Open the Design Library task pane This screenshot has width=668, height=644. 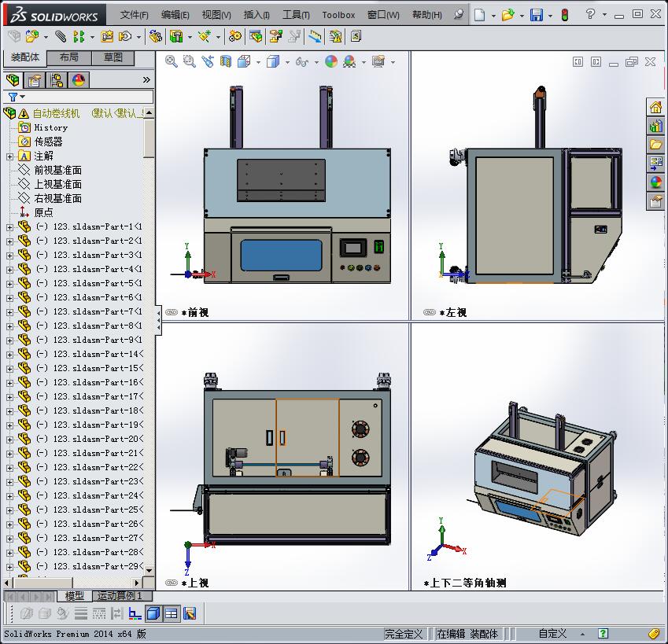click(x=658, y=125)
